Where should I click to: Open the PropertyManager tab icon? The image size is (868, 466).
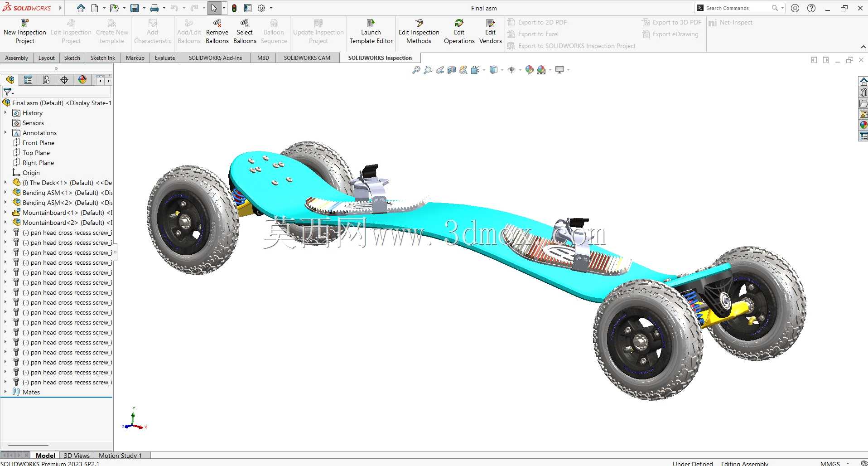(x=28, y=80)
